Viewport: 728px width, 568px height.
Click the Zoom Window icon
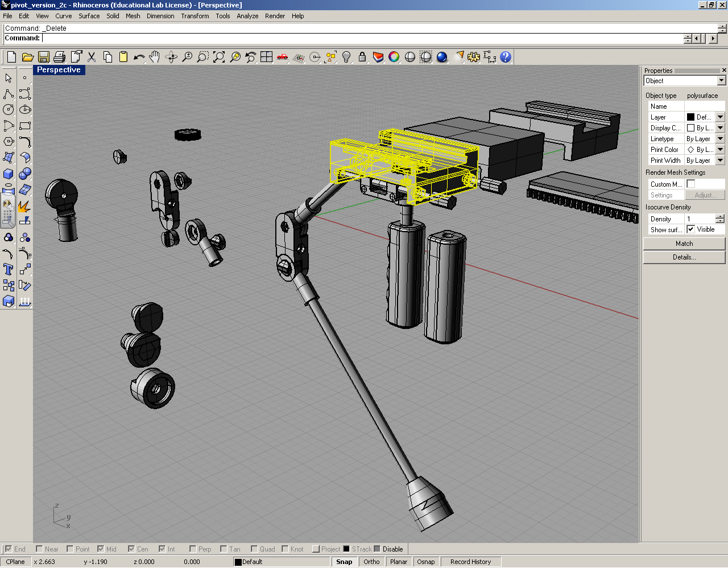(203, 57)
